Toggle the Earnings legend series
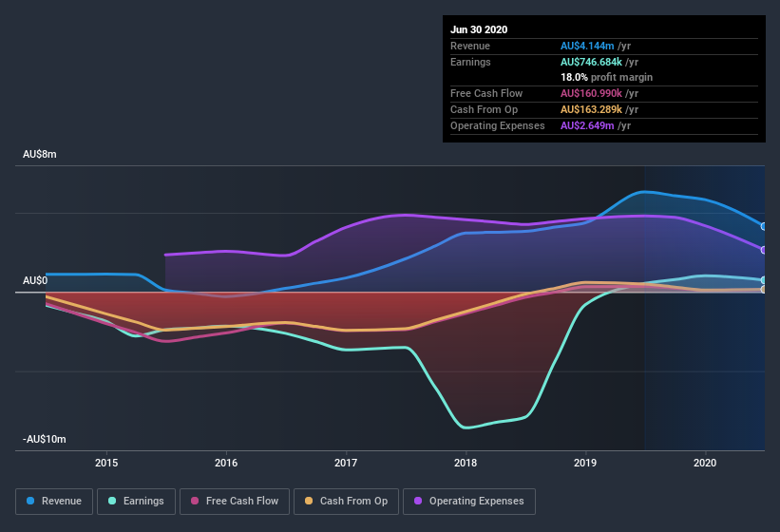 pos(136,501)
